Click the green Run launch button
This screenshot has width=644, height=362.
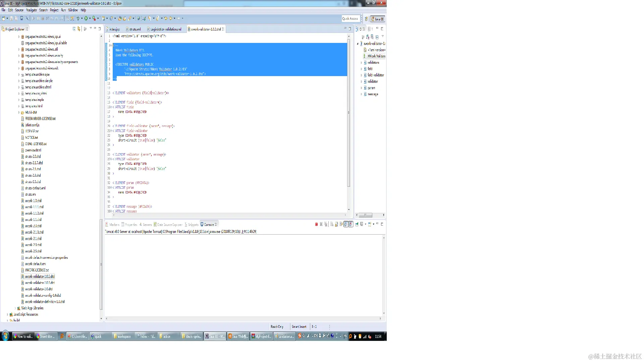[86, 18]
